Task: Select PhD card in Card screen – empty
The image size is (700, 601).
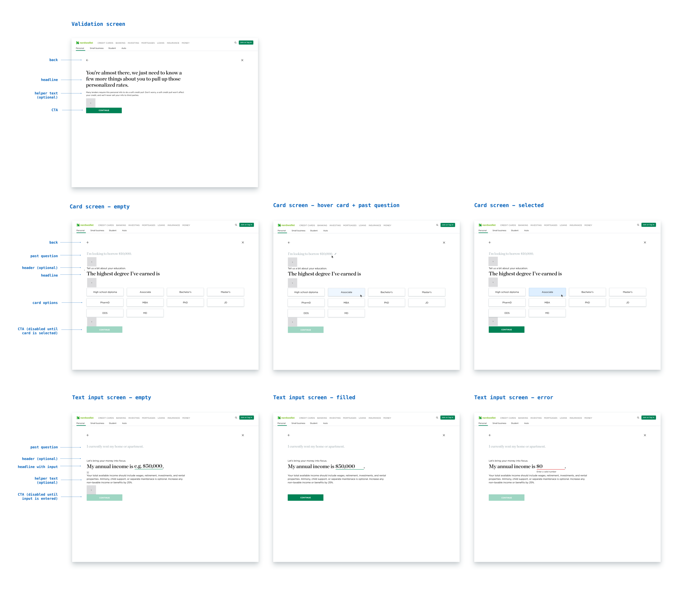Action: (x=185, y=303)
